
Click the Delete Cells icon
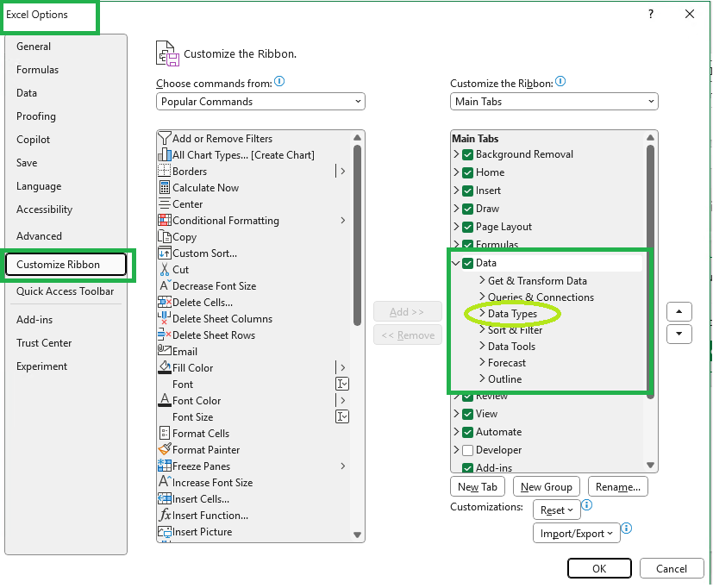point(164,303)
